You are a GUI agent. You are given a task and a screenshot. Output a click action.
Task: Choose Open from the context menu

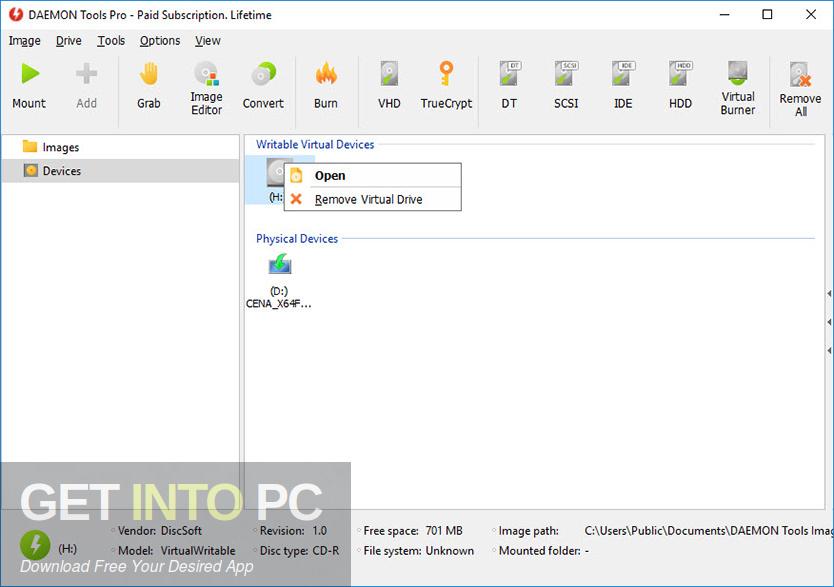click(x=373, y=175)
